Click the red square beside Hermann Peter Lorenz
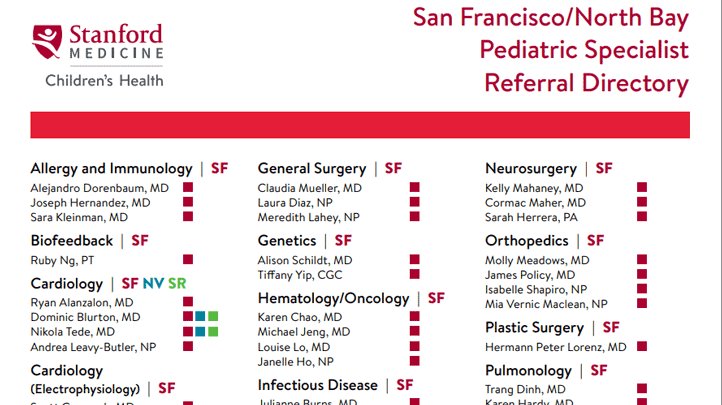 [642, 346]
